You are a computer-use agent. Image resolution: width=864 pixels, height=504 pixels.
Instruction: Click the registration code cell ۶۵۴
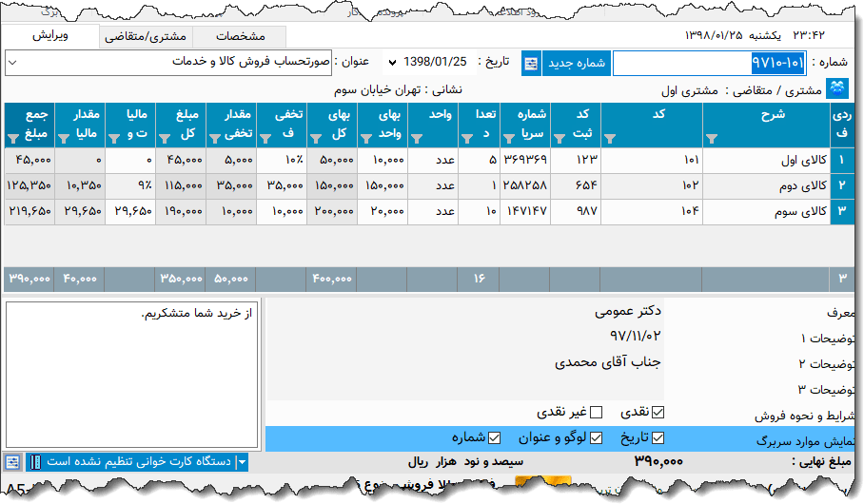[x=576, y=185]
